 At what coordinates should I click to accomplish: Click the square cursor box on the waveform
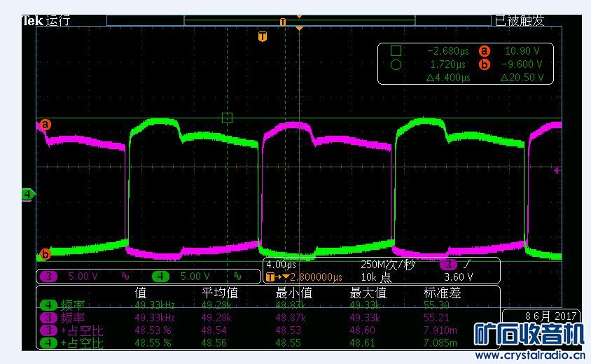(228, 118)
